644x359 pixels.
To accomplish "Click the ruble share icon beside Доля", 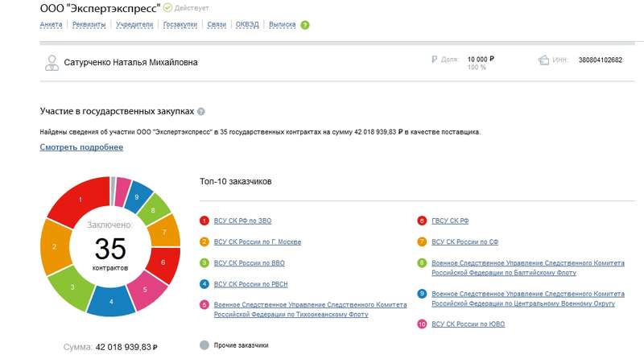I will tap(434, 59).
